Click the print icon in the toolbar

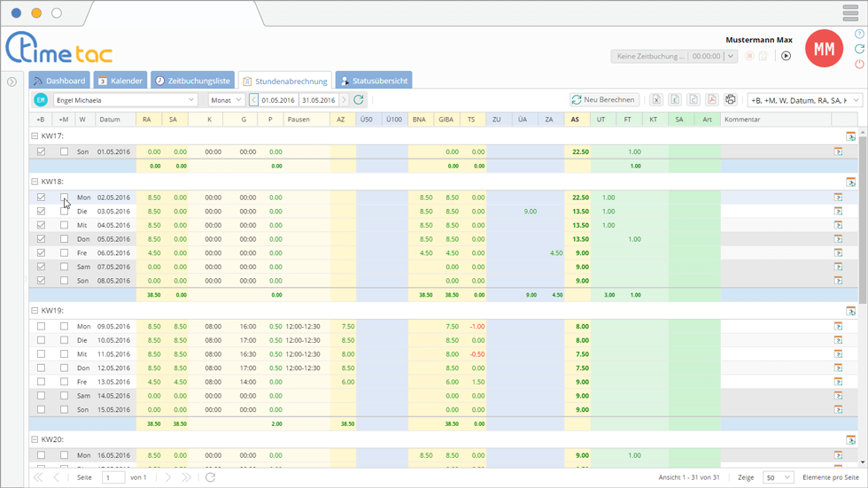coord(731,100)
